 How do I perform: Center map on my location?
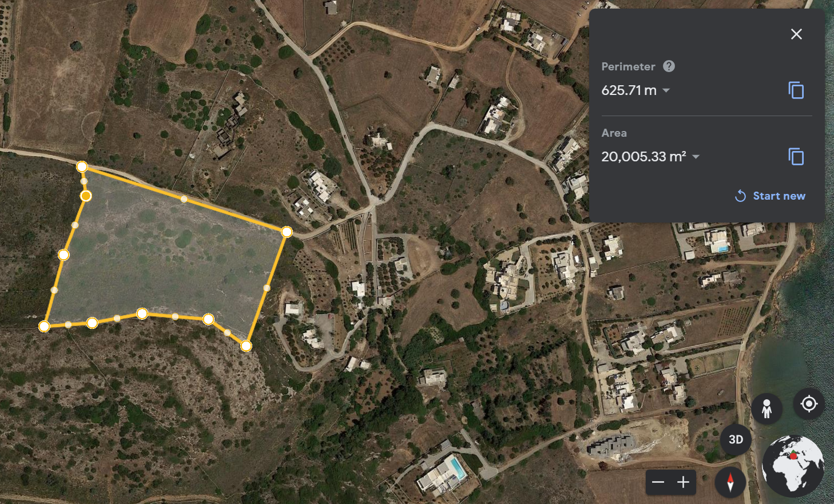pos(809,404)
